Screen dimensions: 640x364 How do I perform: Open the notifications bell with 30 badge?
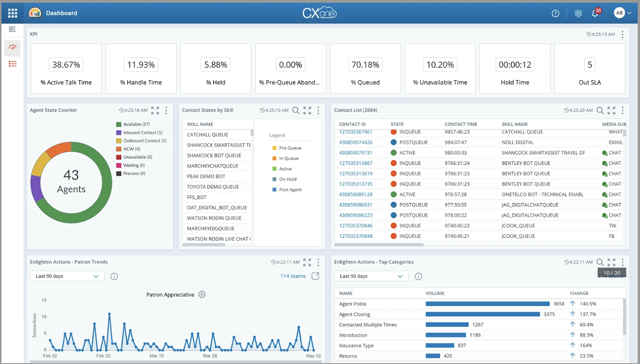tap(595, 14)
